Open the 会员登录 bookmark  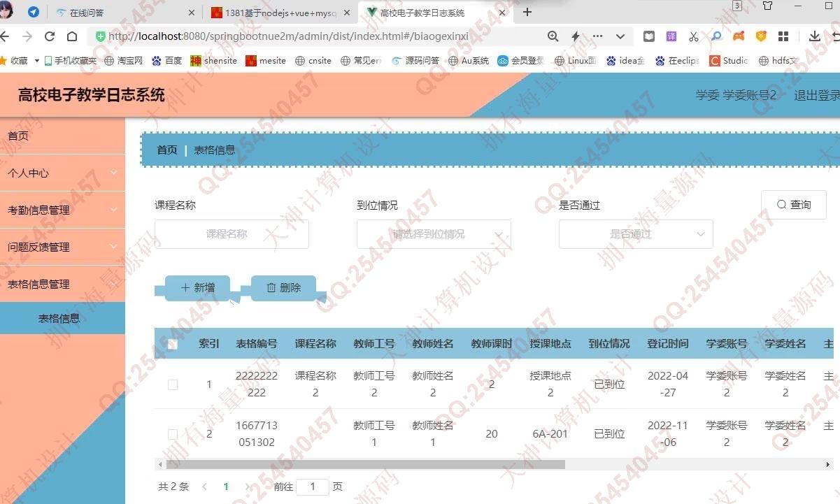point(521,61)
